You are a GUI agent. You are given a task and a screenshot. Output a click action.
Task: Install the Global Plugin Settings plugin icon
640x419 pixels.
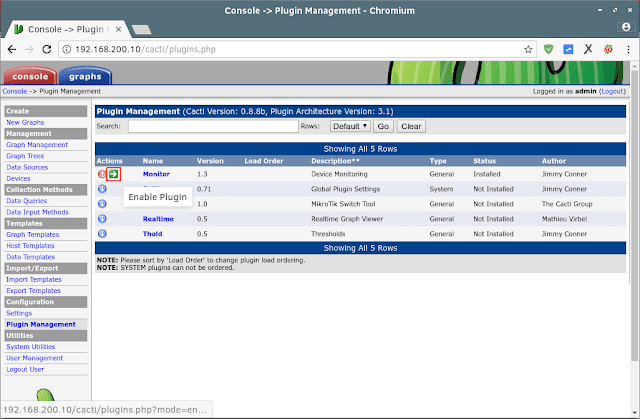point(102,189)
